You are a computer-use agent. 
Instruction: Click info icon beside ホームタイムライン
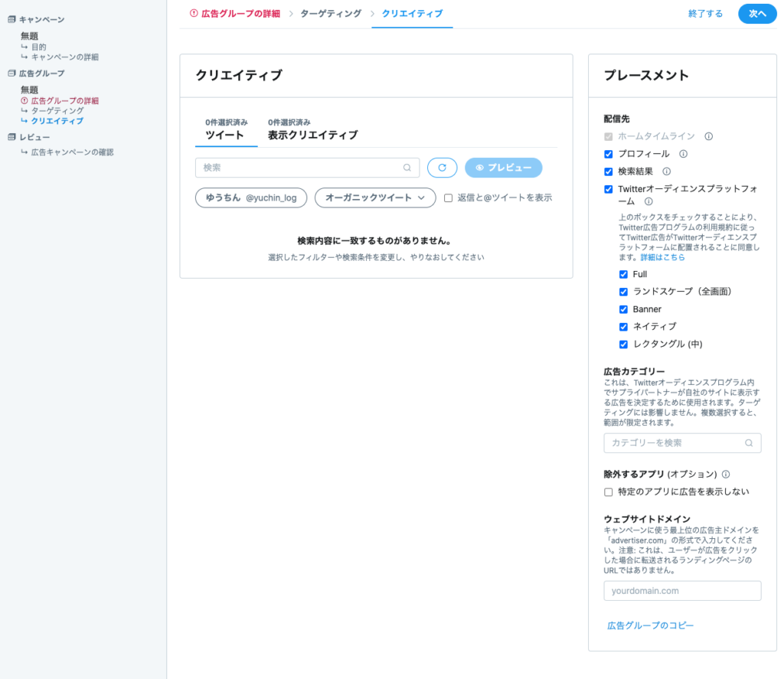(708, 136)
